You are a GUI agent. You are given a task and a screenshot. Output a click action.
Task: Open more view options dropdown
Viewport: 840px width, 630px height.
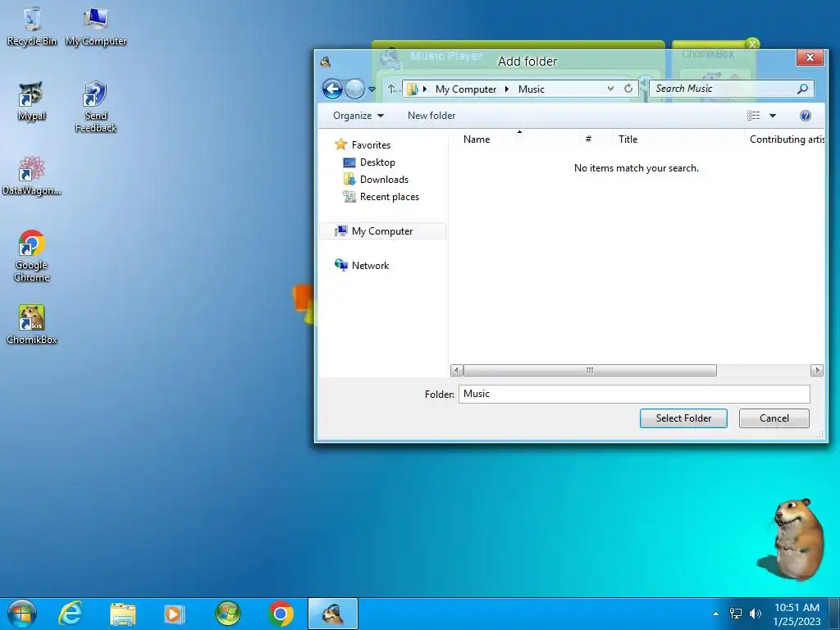click(x=773, y=116)
